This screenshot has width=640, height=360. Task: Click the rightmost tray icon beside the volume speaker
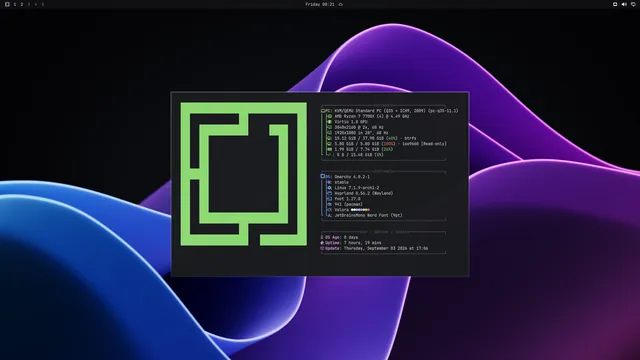(633, 4)
